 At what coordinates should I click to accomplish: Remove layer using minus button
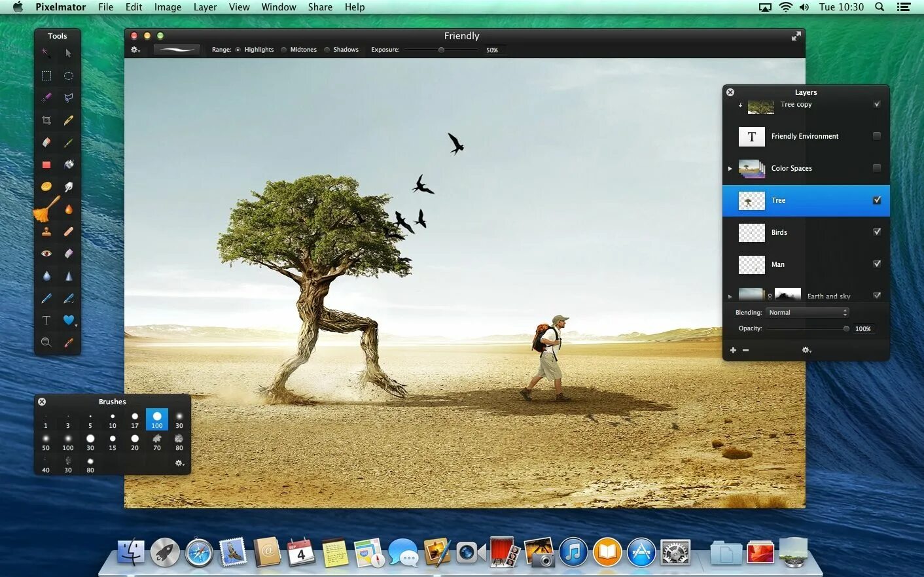[745, 351]
